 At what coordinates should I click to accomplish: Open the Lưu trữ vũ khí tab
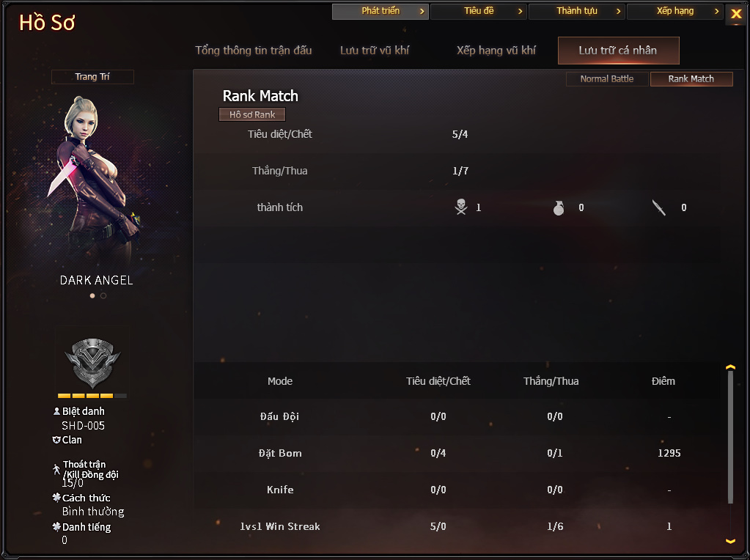pos(375,51)
